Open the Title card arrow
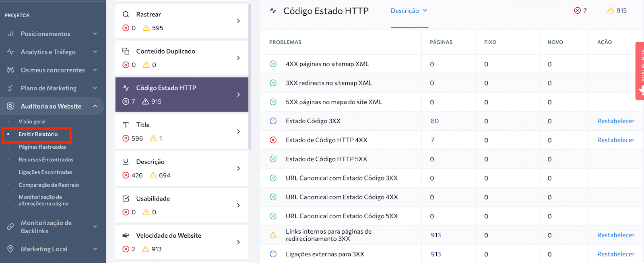The image size is (644, 263). [238, 132]
